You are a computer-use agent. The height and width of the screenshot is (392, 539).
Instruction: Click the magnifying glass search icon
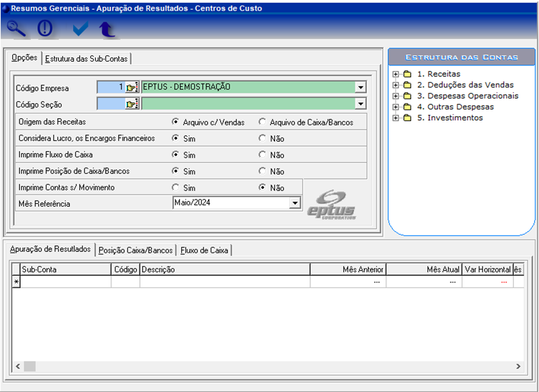(x=17, y=29)
